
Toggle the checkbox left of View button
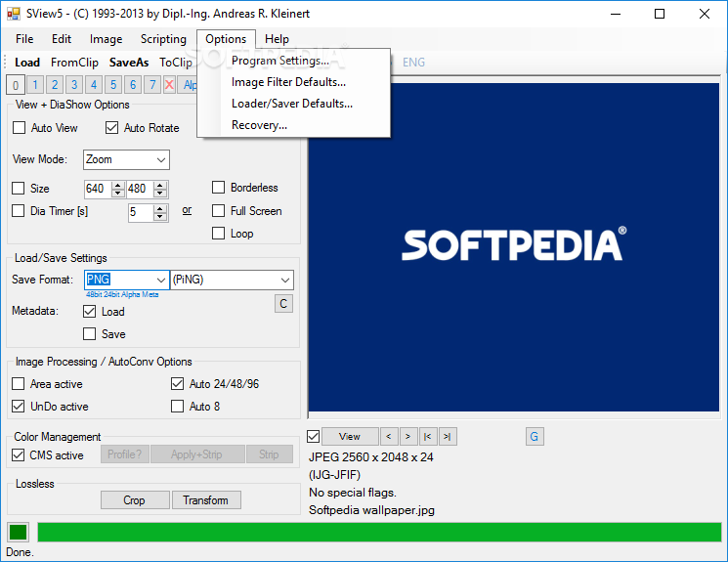point(314,437)
